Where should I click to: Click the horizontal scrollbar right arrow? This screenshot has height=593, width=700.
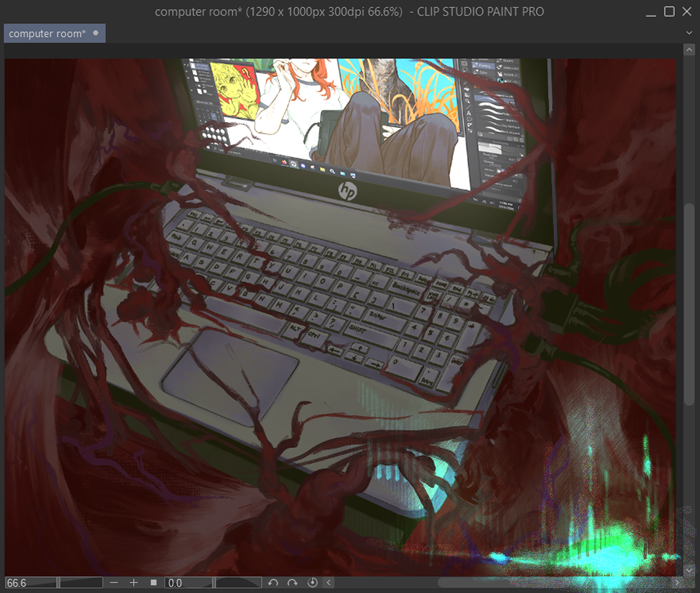[677, 583]
